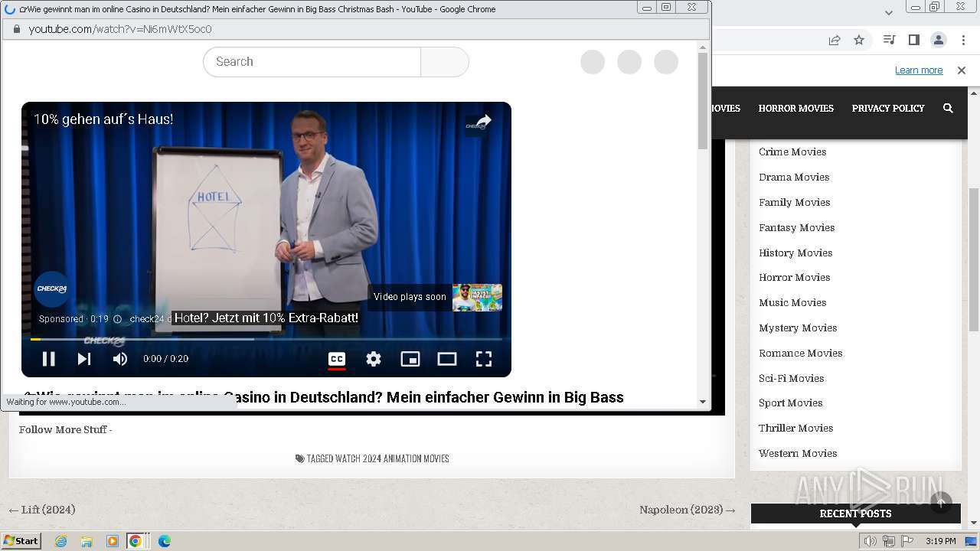Open Sport Movies category
The height and width of the screenshot is (551, 980).
click(x=790, y=403)
